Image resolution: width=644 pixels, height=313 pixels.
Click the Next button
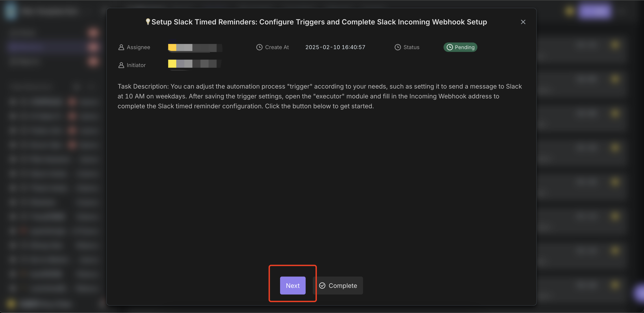pyautogui.click(x=292, y=285)
